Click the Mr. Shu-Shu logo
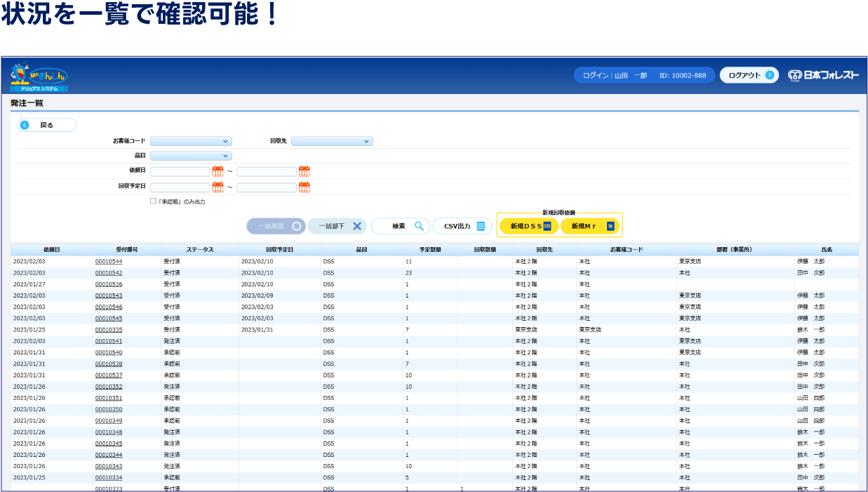 click(x=39, y=77)
